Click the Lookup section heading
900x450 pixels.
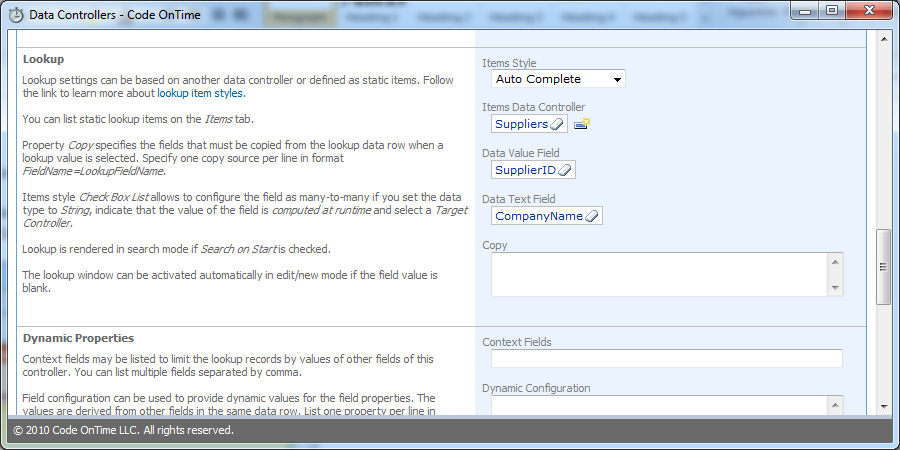tap(43, 59)
